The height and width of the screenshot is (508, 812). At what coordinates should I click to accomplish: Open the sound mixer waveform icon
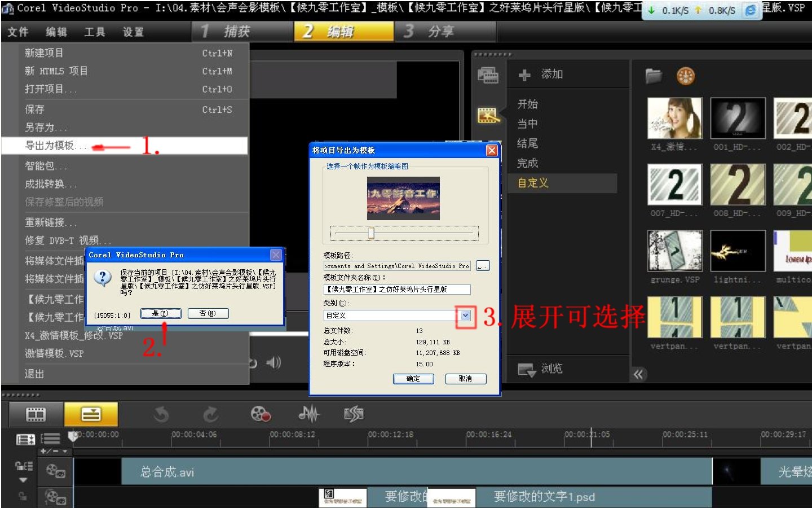click(309, 414)
